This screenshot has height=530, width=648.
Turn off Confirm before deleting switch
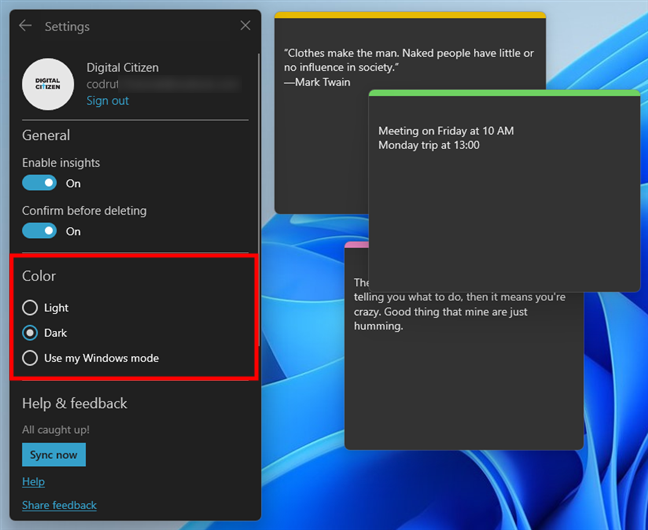coord(40,231)
